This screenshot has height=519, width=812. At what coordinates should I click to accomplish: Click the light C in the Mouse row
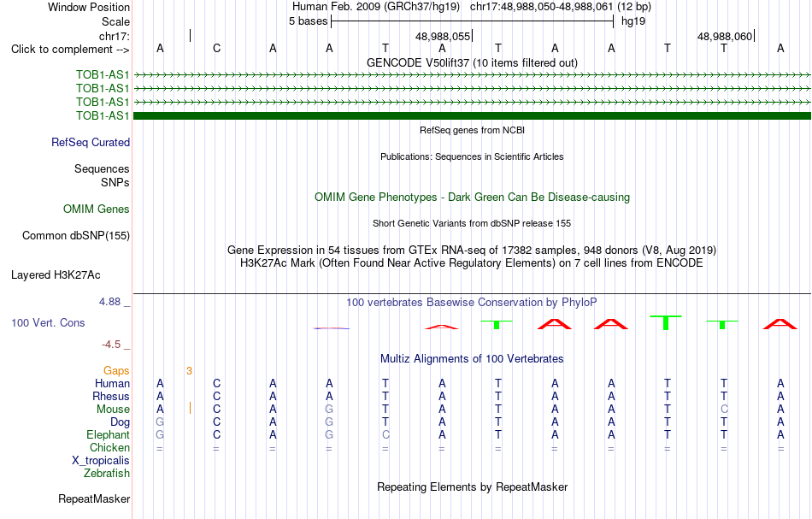pos(724,410)
